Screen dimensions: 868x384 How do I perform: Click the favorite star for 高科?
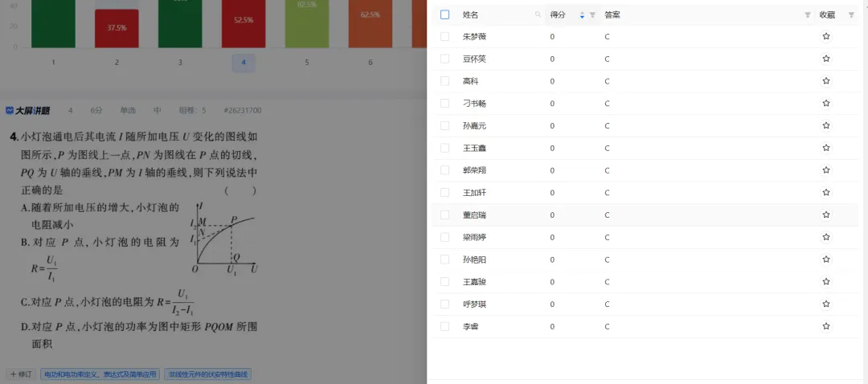click(826, 81)
